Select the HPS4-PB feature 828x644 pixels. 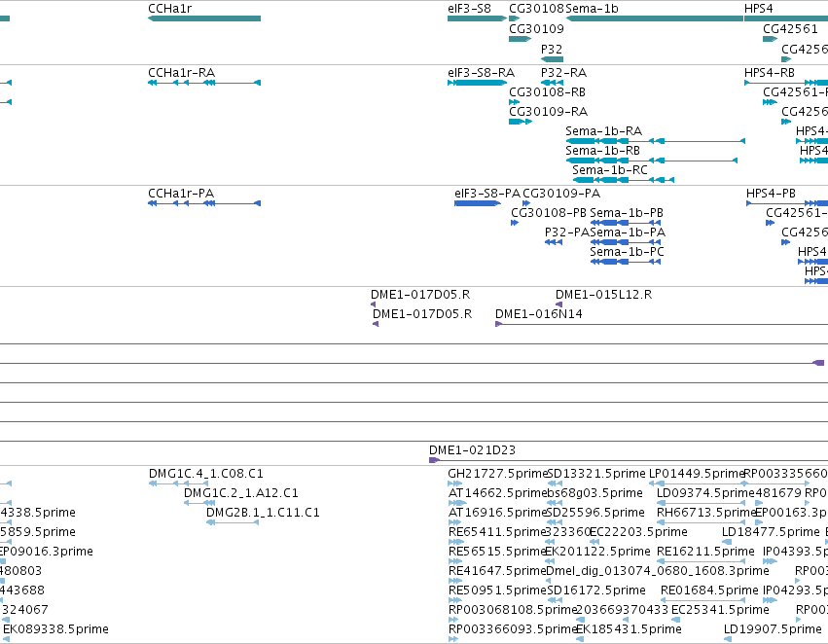click(787, 203)
